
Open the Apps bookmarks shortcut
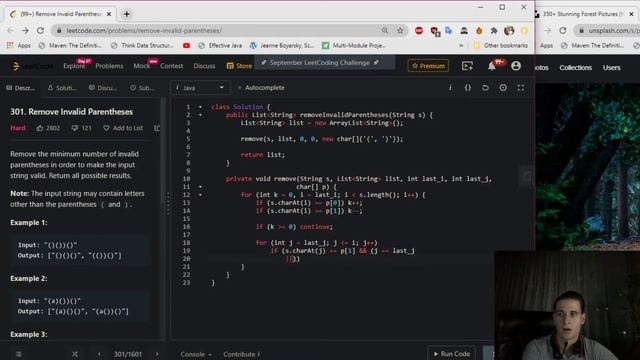pos(19,45)
